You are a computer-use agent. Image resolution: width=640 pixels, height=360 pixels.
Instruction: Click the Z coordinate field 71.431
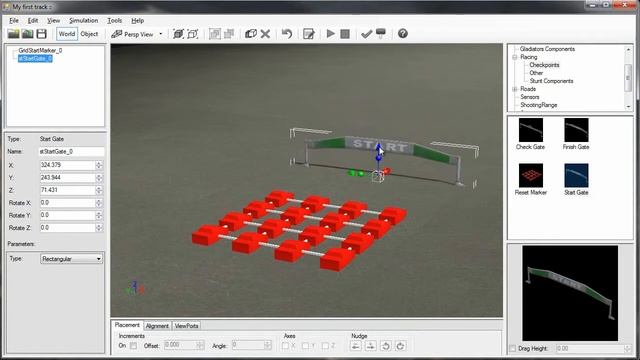pyautogui.click(x=68, y=190)
